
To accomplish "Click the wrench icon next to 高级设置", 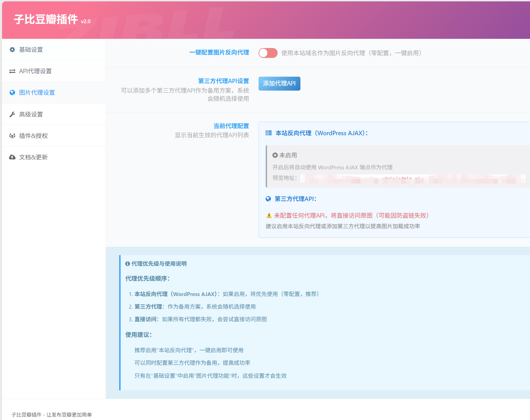I will [12, 114].
